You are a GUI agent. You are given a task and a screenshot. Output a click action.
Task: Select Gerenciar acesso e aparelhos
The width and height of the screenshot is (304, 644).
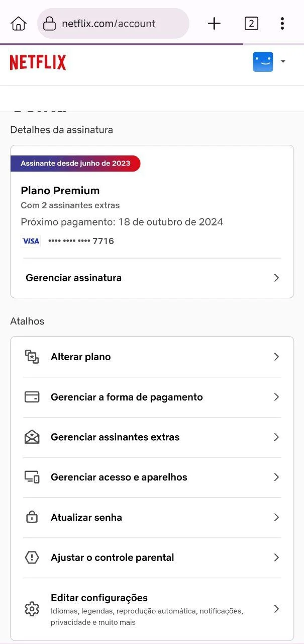(152, 477)
